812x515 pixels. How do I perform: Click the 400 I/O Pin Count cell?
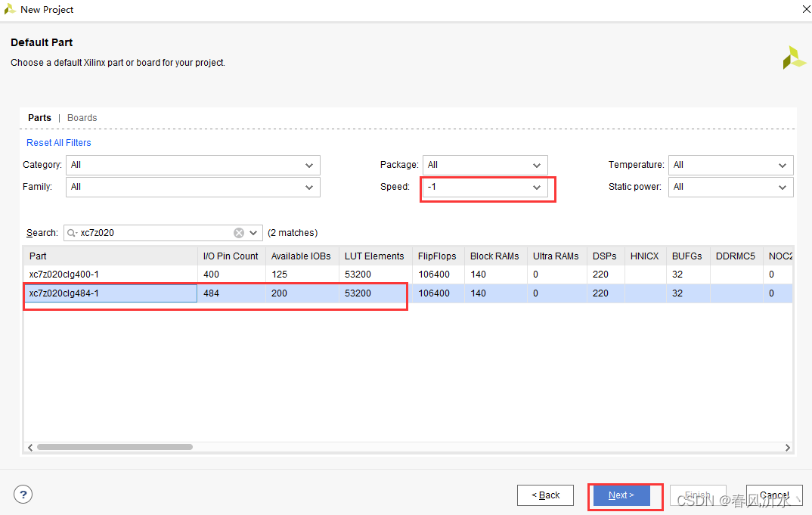[231, 274]
